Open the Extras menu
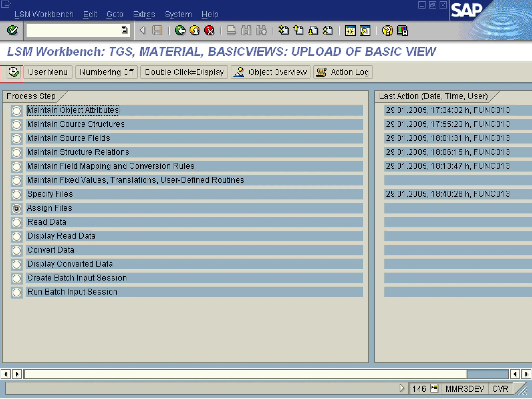The image size is (532, 399). coord(144,14)
